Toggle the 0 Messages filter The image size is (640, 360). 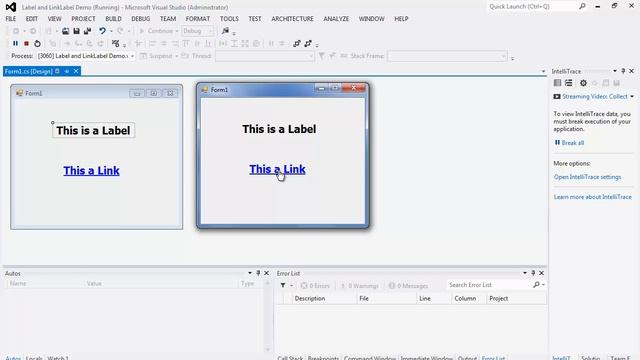tap(408, 286)
